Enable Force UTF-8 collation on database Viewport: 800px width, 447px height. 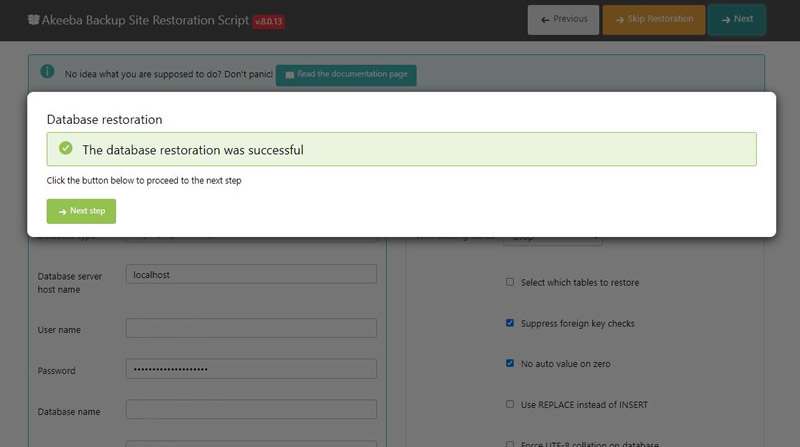[510, 444]
